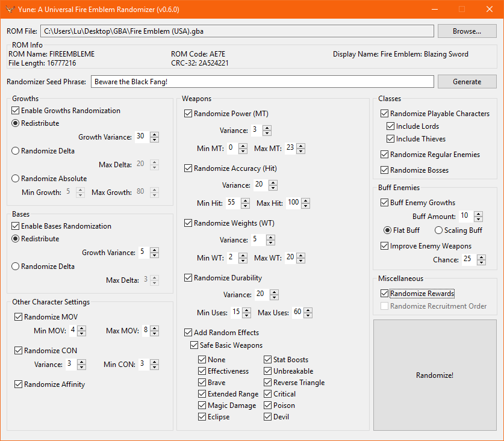Toggle the Critical effect checkbox

coord(267,394)
